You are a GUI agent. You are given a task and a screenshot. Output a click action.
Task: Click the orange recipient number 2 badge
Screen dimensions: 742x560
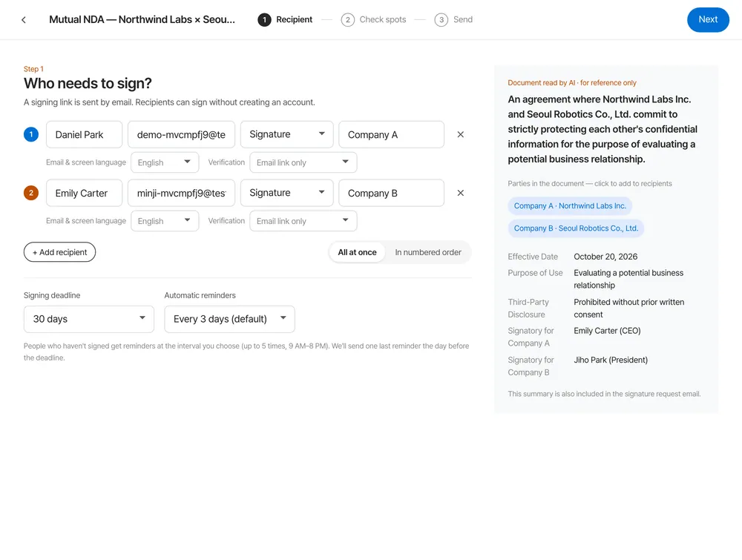(x=31, y=193)
